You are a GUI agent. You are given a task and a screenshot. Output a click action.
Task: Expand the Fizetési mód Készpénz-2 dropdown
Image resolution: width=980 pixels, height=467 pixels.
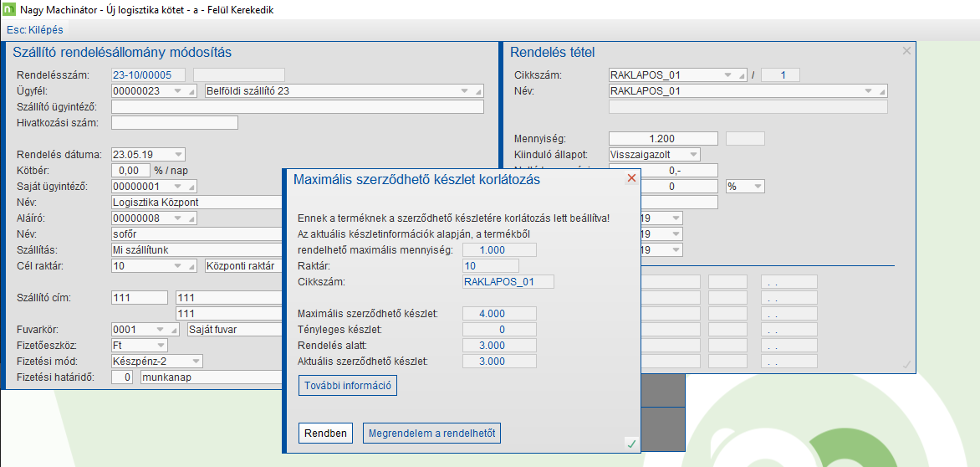(x=196, y=361)
